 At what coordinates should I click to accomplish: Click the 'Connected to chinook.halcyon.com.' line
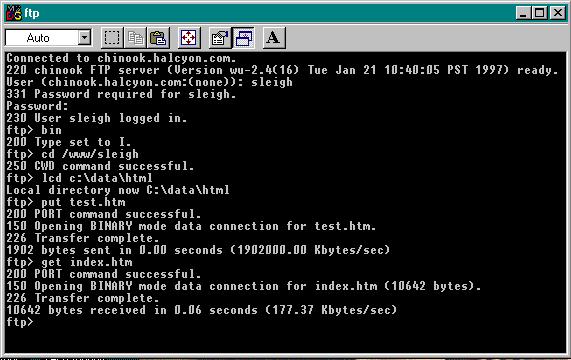pyautogui.click(x=121, y=58)
